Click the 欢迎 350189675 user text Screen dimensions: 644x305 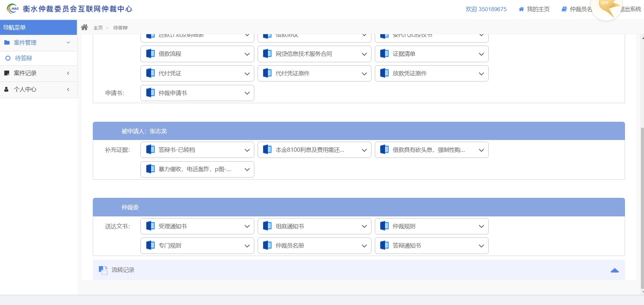486,9
